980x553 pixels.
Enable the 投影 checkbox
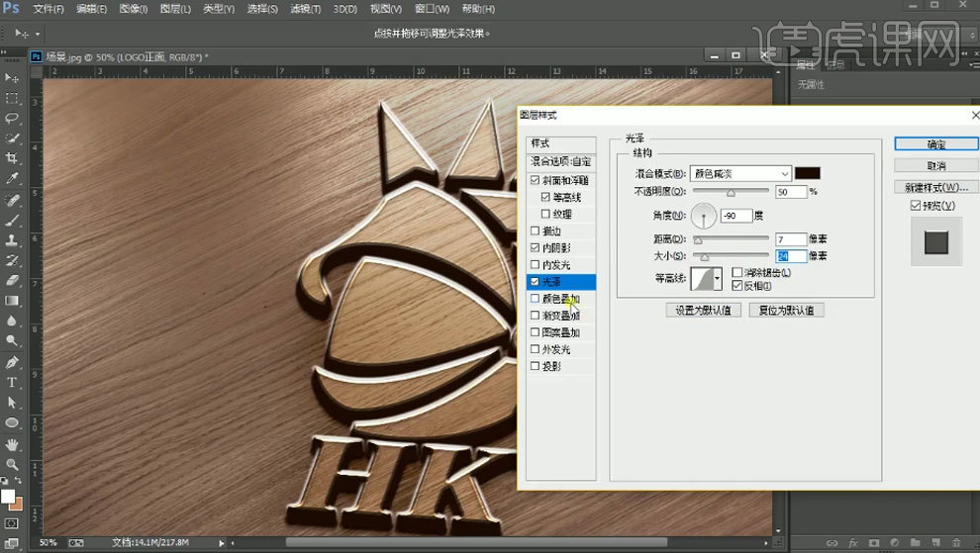pos(535,366)
